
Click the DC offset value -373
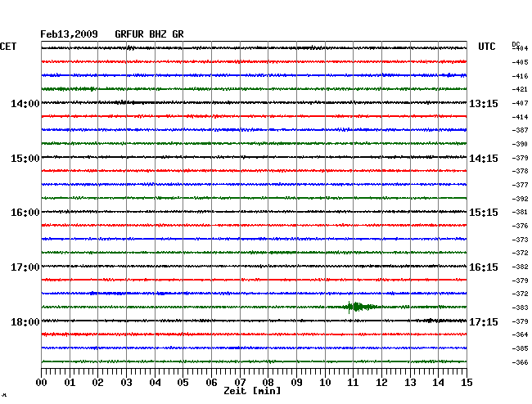coord(520,240)
